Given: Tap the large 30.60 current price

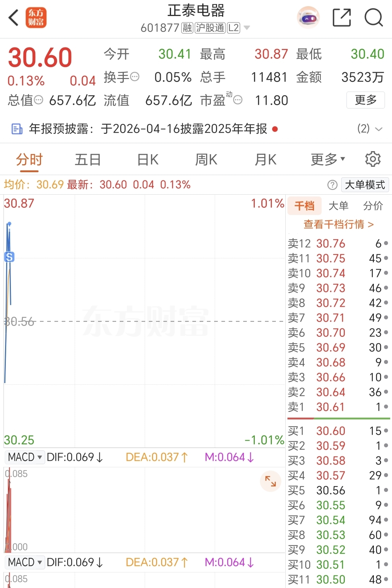Looking at the screenshot, I should [x=40, y=58].
